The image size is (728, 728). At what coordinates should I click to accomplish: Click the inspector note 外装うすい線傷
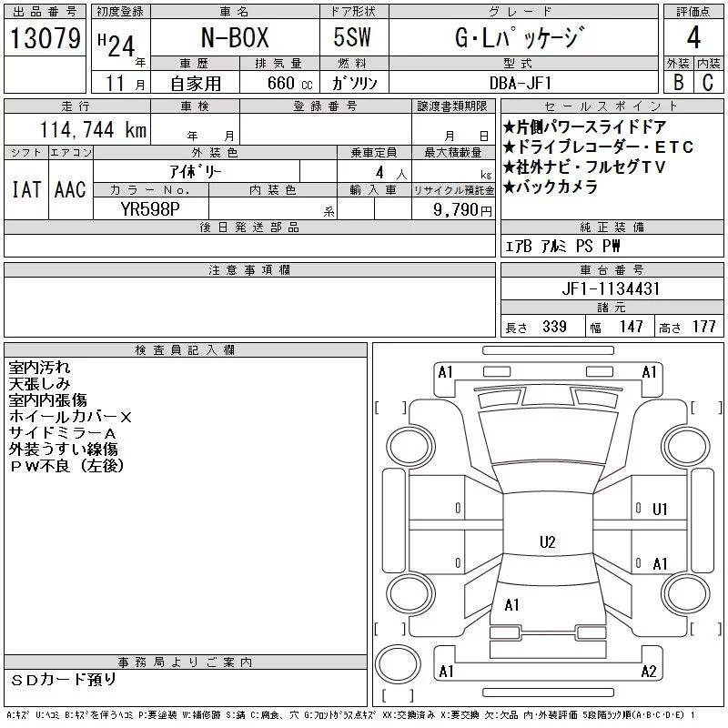point(63,450)
